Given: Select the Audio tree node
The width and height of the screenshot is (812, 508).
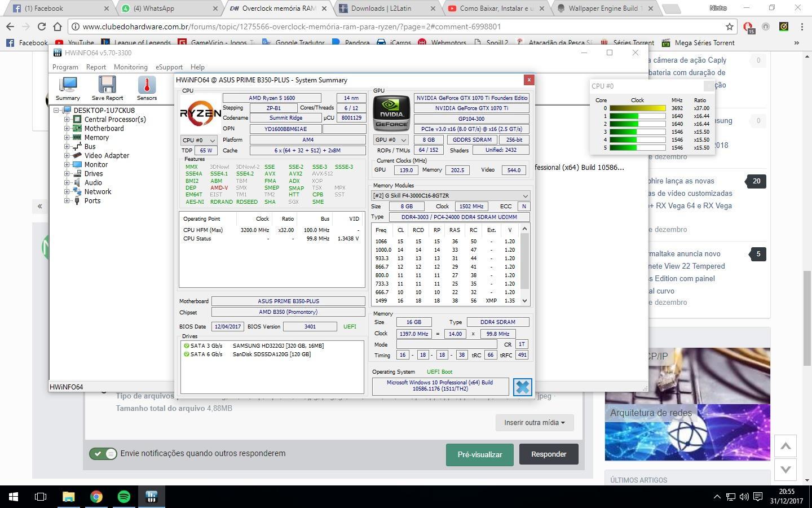Looking at the screenshot, I should (93, 182).
